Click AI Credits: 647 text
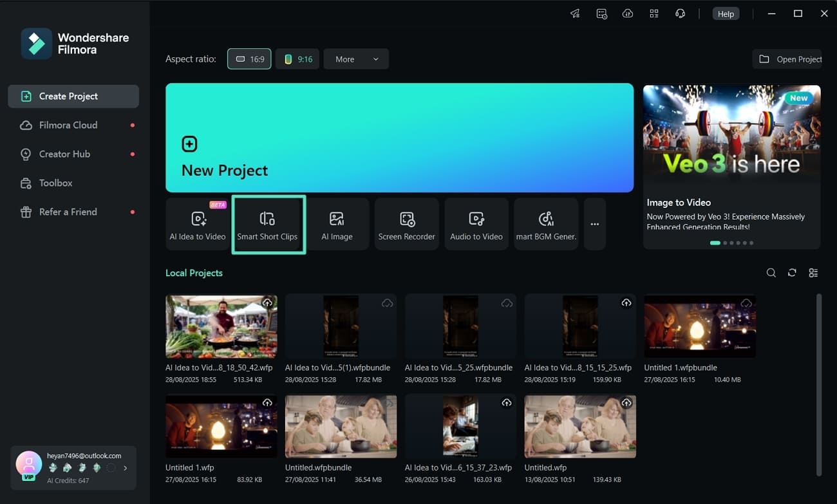 tap(68, 480)
